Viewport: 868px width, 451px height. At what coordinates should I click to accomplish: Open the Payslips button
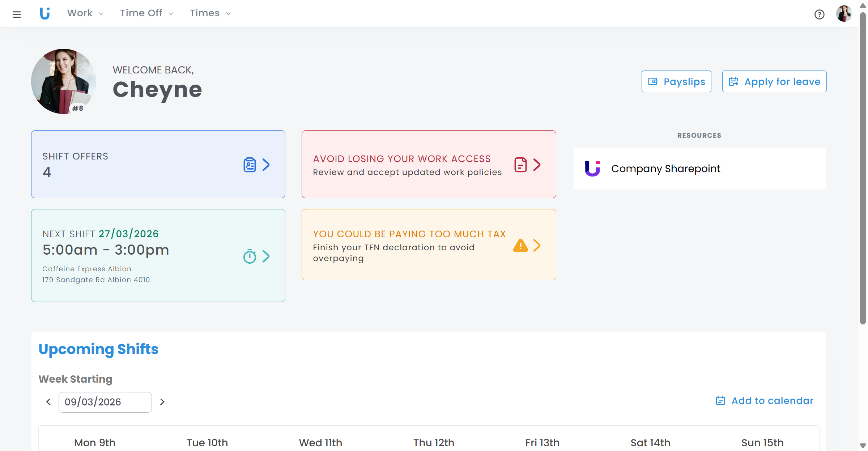click(676, 82)
